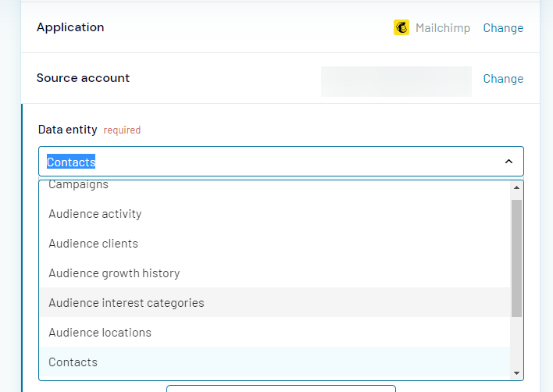Click the dropdown list scrollbar down arrow
This screenshot has height=392, width=553.
click(516, 373)
